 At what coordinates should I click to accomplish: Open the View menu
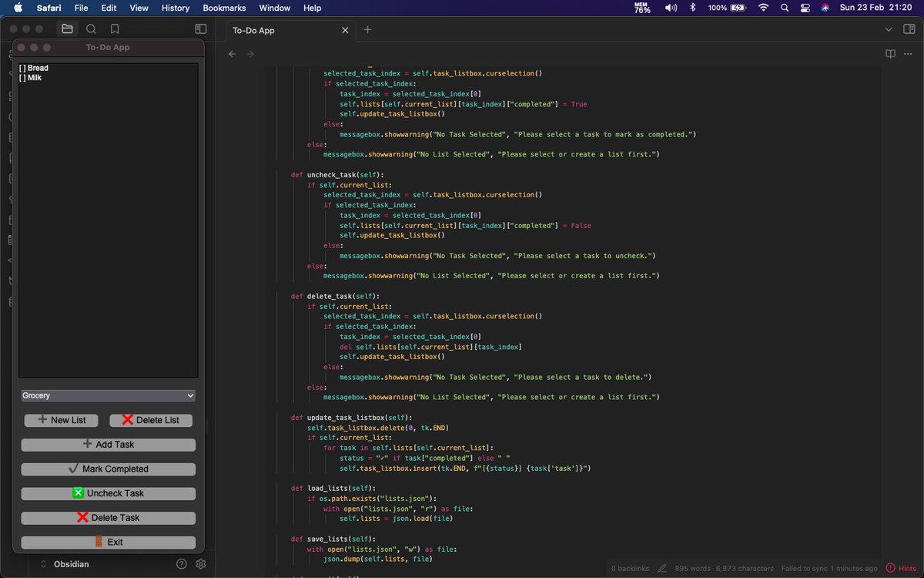point(139,8)
